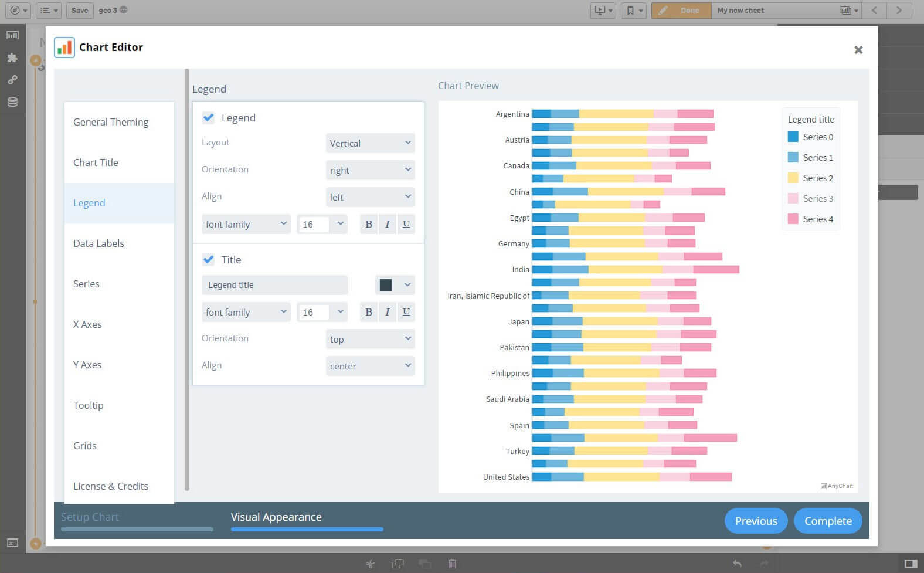Toggle italic for legend title
The image size is (924, 573).
pos(388,312)
